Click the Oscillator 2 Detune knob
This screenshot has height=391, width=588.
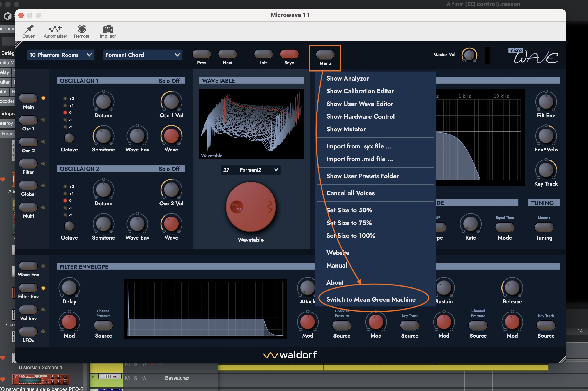point(104,190)
